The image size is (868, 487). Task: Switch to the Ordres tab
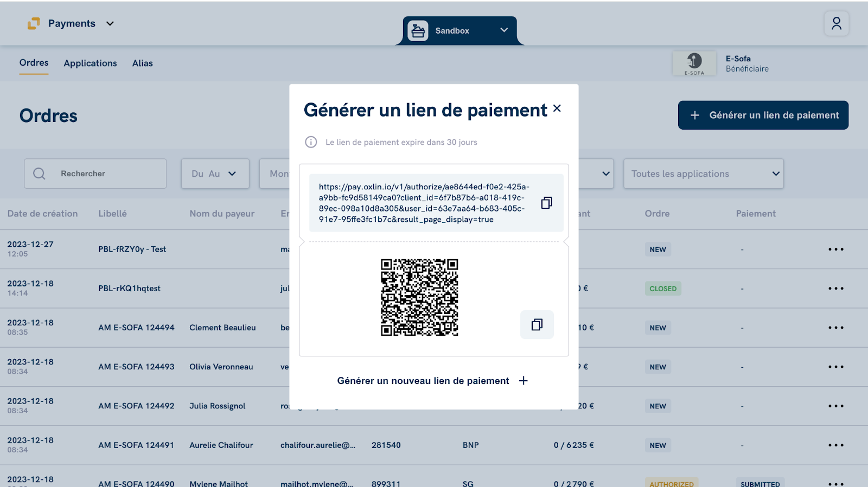click(34, 63)
